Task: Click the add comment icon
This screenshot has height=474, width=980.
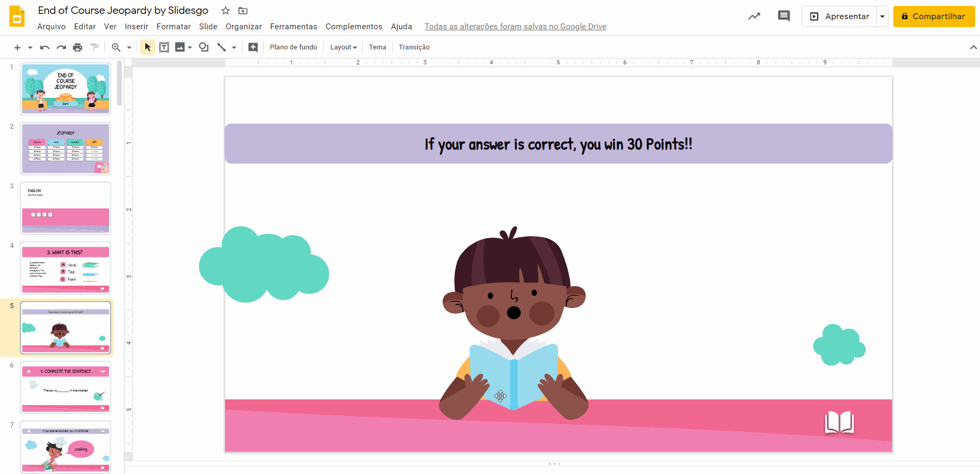Action: tap(253, 47)
